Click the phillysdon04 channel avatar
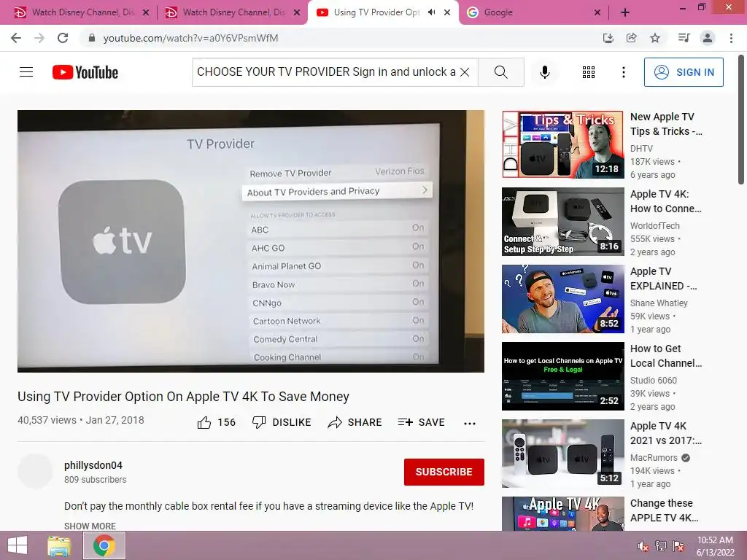Screen dimensions: 747x560 click(35, 472)
